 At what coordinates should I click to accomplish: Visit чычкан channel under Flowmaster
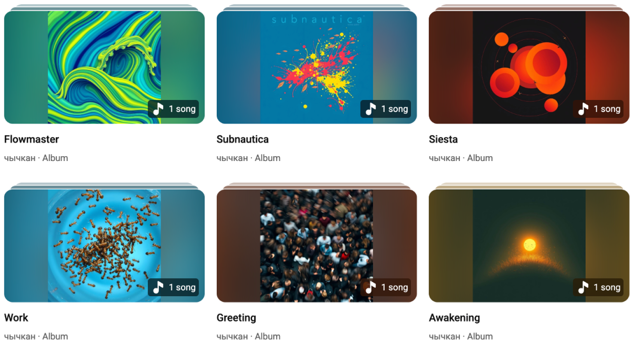click(x=20, y=158)
